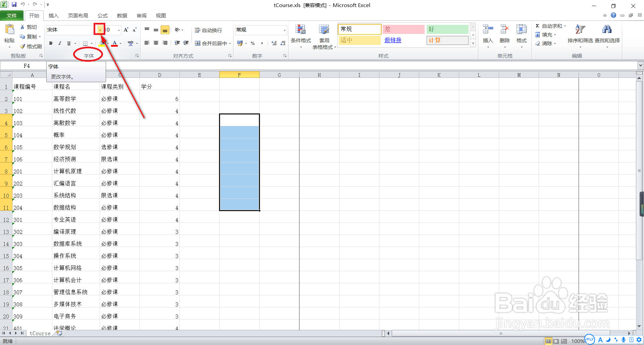The height and width of the screenshot is (345, 644).
Task: Click the comma style icon
Action: [x=262, y=43]
